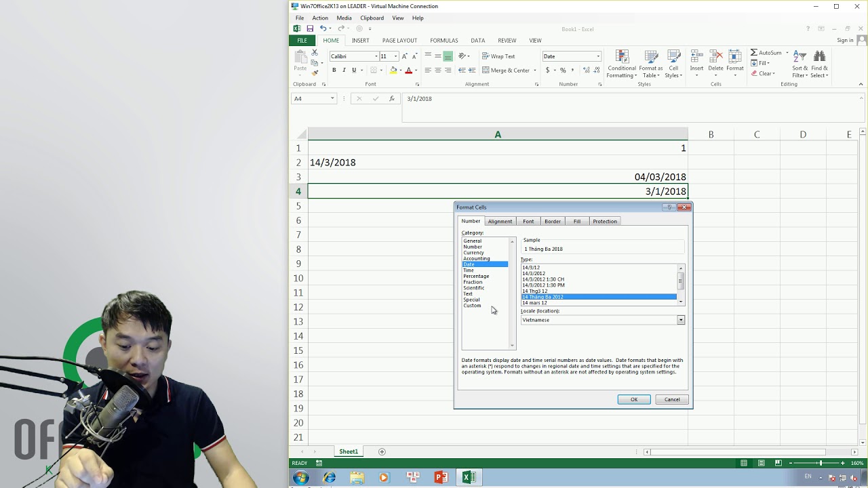Open the Alignment tab in Format Cells
This screenshot has width=868, height=488.
point(500,221)
